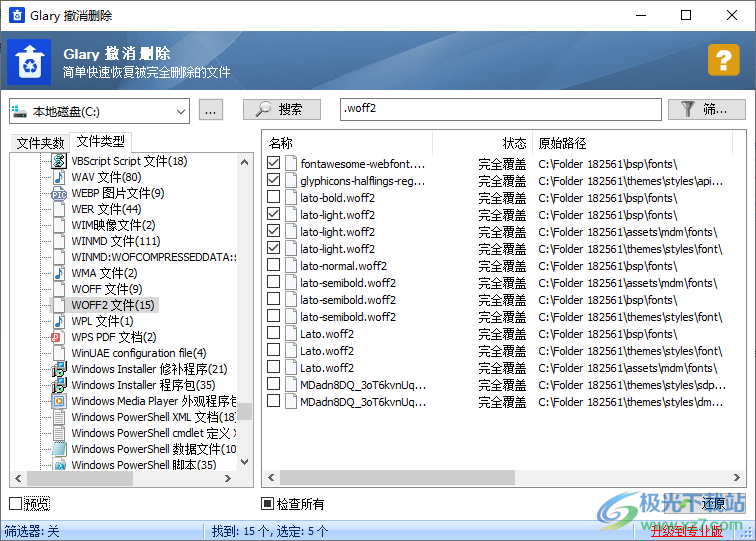Screen dimensions: 756x541
Task: Click the title bar app icon
Action: (17, 15)
